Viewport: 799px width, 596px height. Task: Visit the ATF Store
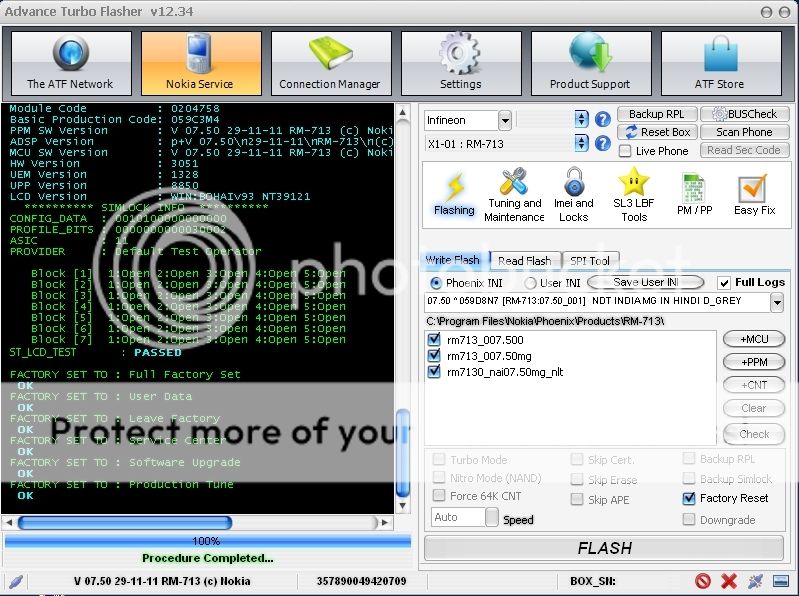pos(721,63)
